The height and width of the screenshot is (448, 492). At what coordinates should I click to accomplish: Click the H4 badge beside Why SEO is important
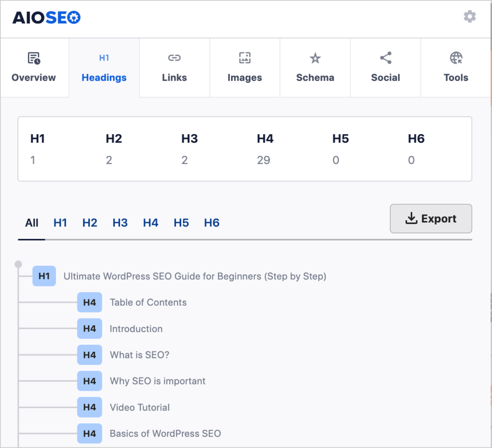tap(90, 381)
